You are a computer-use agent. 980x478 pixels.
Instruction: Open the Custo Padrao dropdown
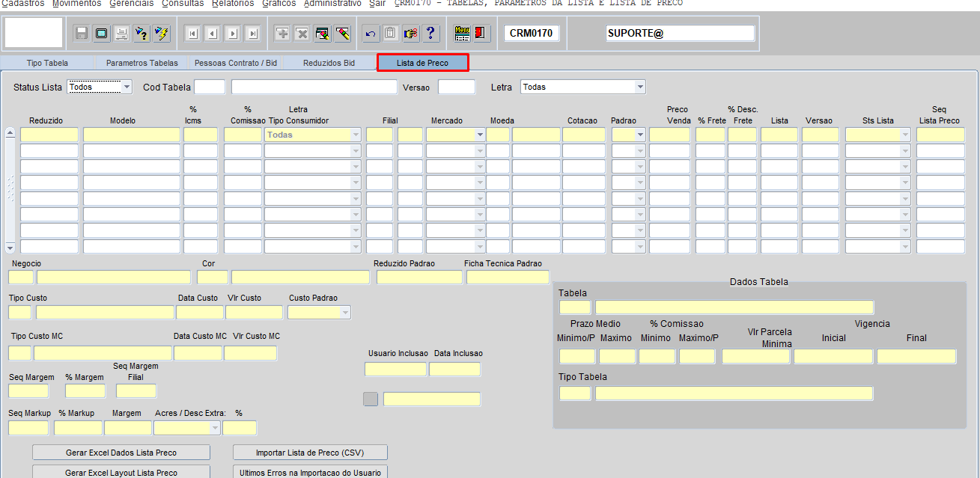345,313
